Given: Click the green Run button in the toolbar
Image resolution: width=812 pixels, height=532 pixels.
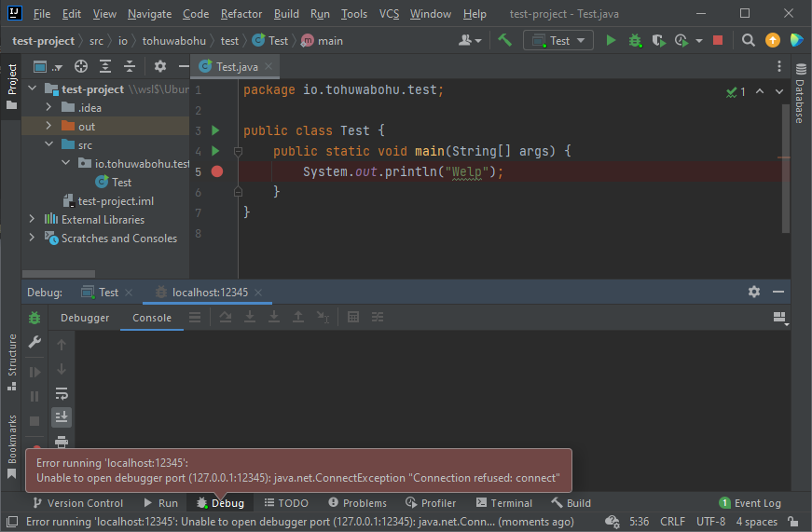Looking at the screenshot, I should click(x=612, y=40).
